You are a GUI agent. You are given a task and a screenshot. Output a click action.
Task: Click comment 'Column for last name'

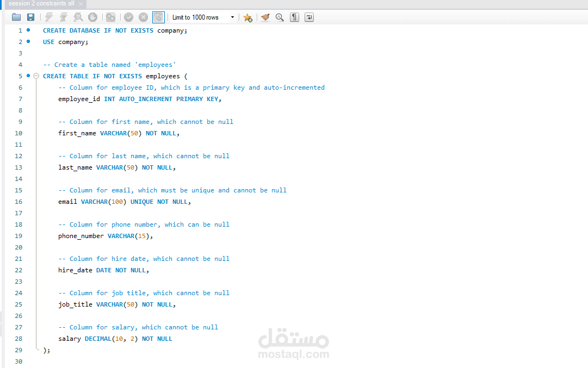pyautogui.click(x=144, y=156)
